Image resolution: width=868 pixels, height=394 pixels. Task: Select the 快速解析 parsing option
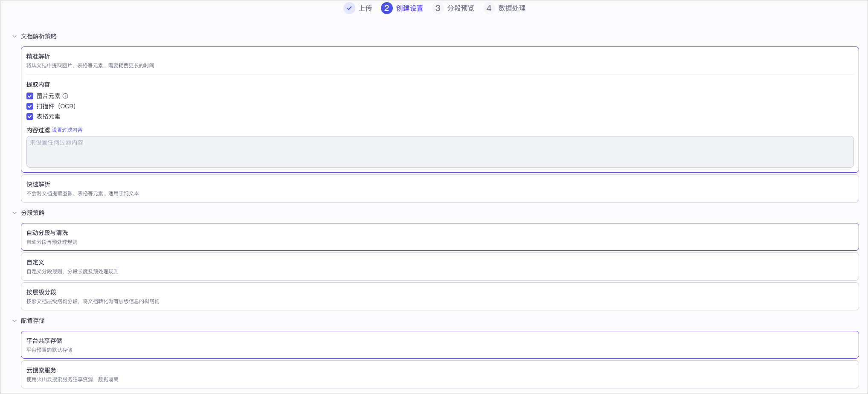coord(440,188)
